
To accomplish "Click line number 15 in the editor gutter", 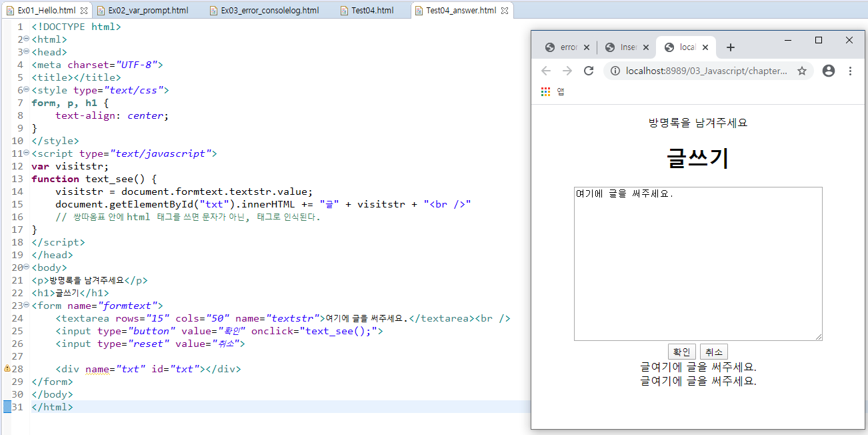I will pos(17,204).
